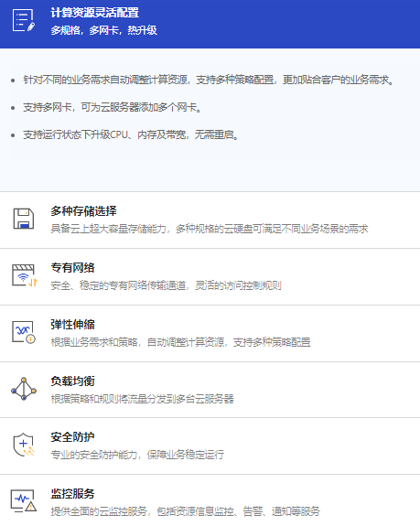Image resolution: width=420 pixels, height=526 pixels.
Task: Click the 安全防护 shield icon
Action: click(x=24, y=445)
